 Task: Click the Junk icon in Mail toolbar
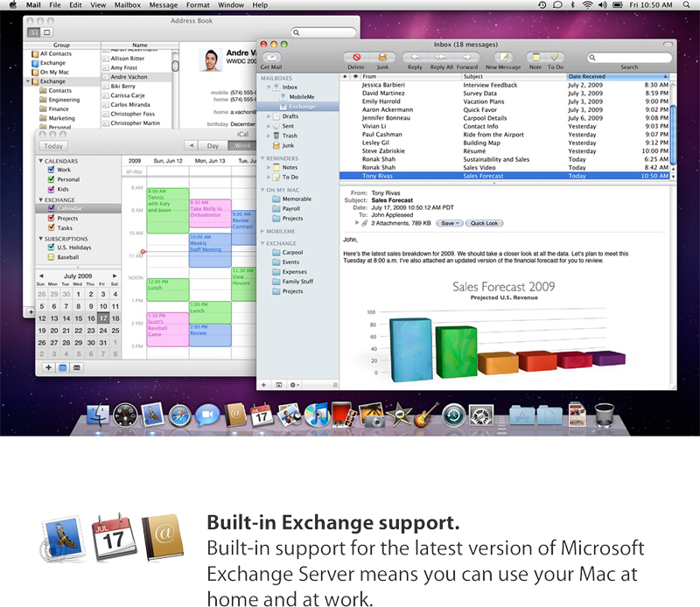[x=382, y=57]
